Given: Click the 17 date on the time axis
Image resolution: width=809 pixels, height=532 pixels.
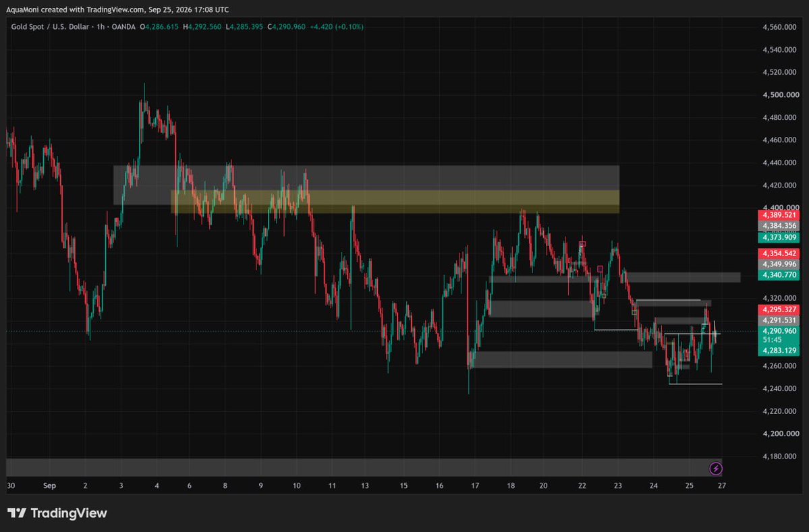Looking at the screenshot, I should pos(475,485).
